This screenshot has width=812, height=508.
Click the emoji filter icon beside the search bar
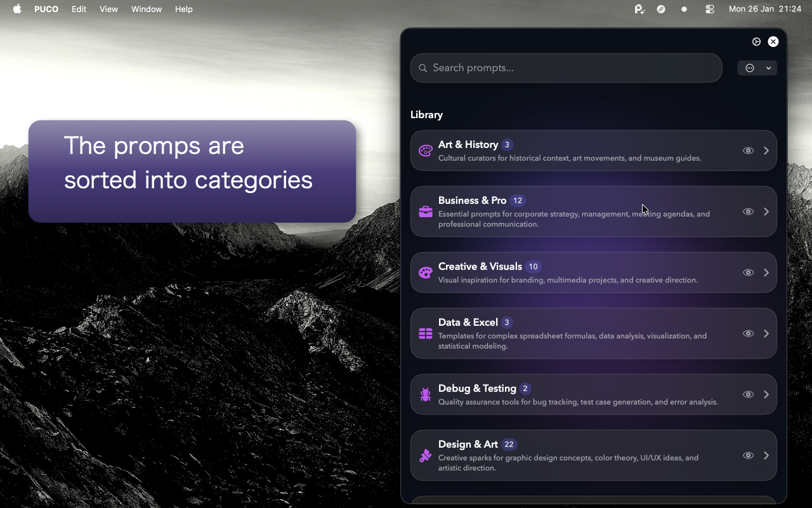pos(750,68)
